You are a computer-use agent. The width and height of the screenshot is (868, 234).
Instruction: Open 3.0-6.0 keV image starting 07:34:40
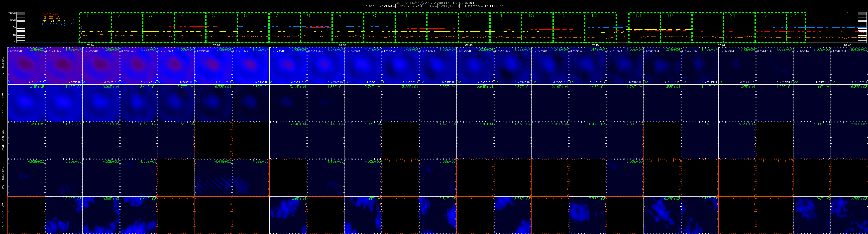pyautogui.click(x=438, y=65)
